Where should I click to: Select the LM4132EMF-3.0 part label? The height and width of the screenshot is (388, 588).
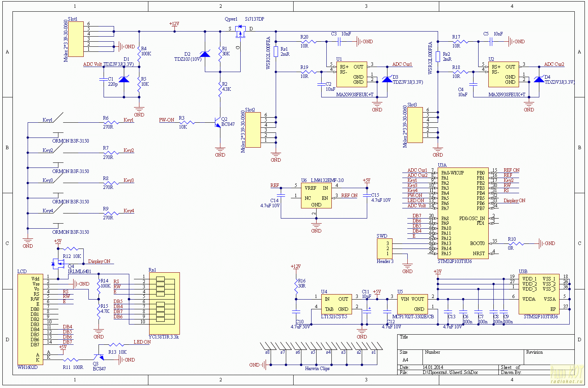pyautogui.click(x=327, y=180)
